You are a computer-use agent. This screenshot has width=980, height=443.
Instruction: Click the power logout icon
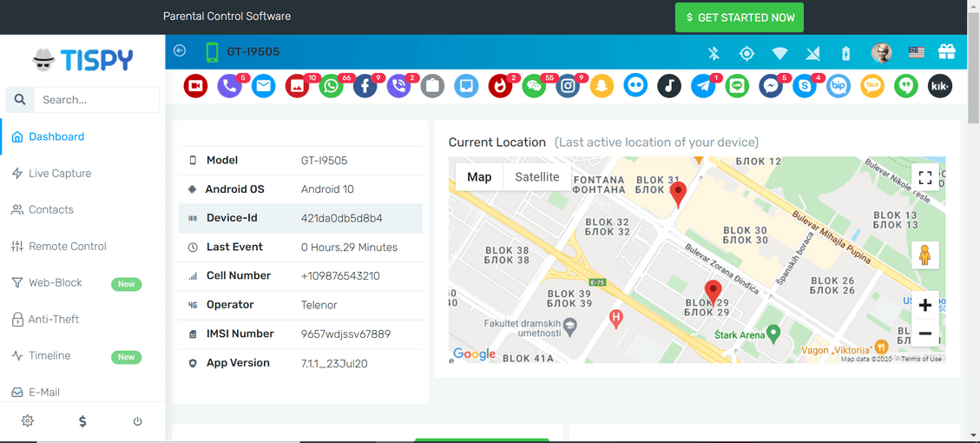tap(137, 421)
